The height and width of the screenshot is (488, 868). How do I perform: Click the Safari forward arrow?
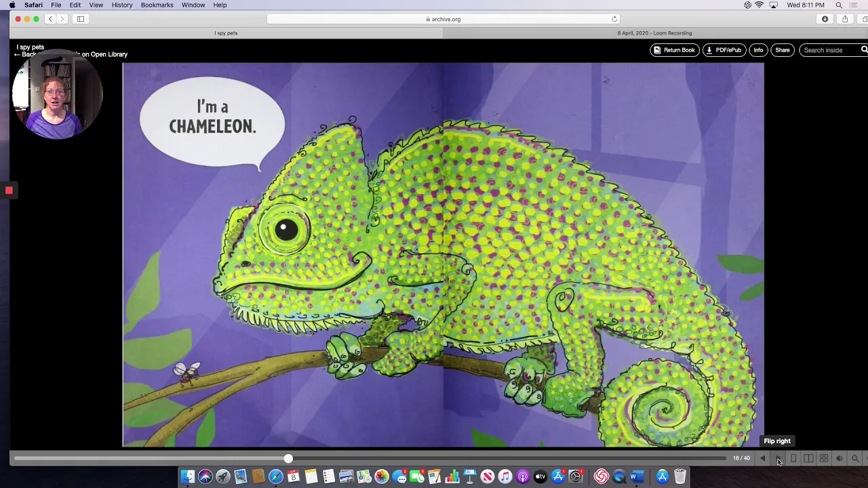coord(62,19)
